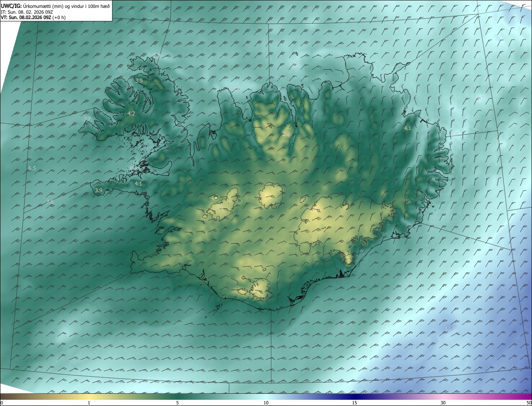Select the '5' tick on the color scale
532x406 pixels.
[x=177, y=403]
